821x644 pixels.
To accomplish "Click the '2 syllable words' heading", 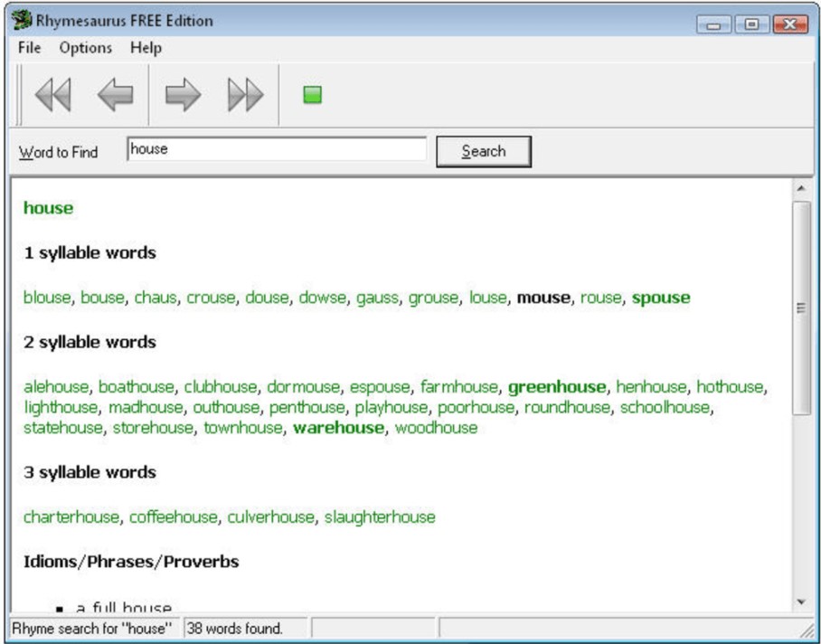I will click(x=90, y=343).
